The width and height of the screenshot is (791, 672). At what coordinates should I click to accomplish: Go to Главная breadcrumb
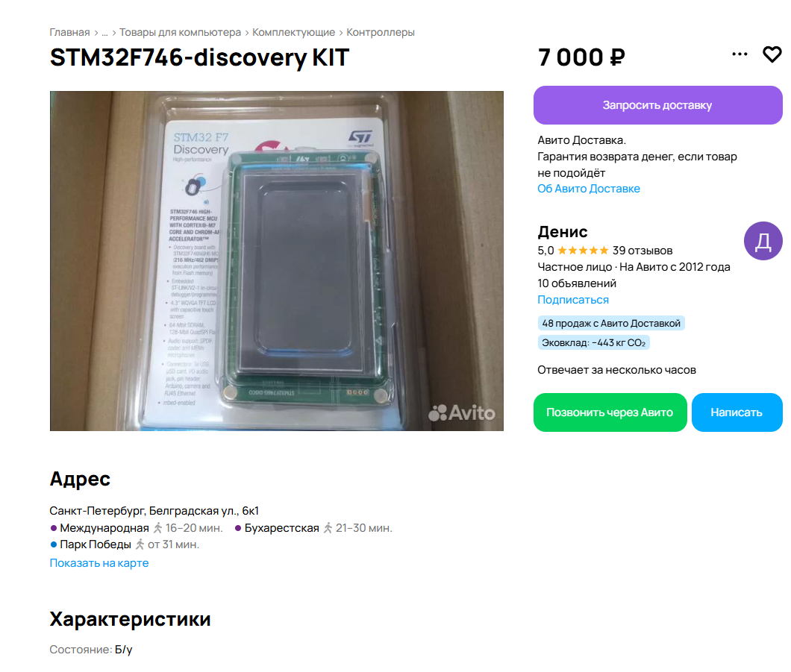pos(69,32)
